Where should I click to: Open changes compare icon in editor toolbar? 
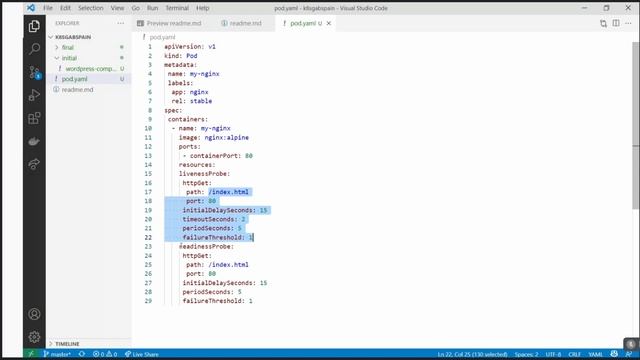[x=603, y=24]
